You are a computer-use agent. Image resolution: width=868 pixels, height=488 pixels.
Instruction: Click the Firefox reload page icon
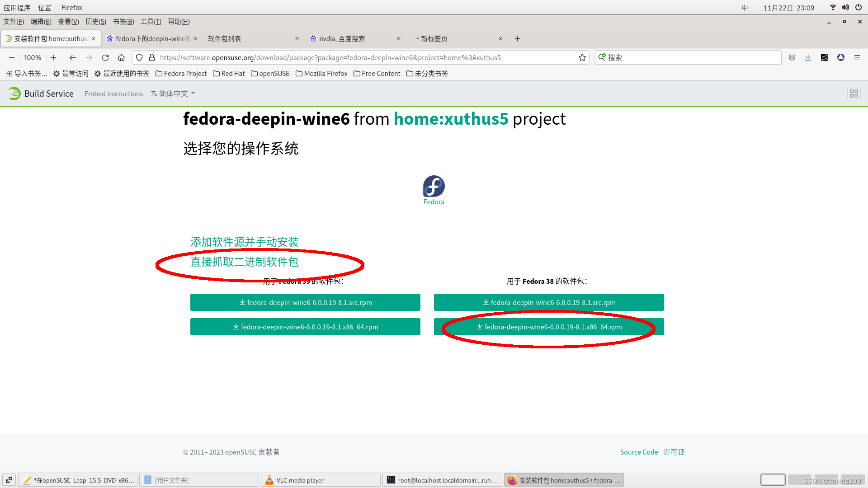tap(105, 58)
